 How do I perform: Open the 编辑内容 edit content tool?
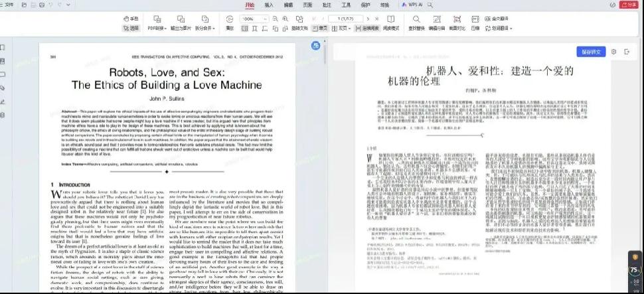coord(437,23)
